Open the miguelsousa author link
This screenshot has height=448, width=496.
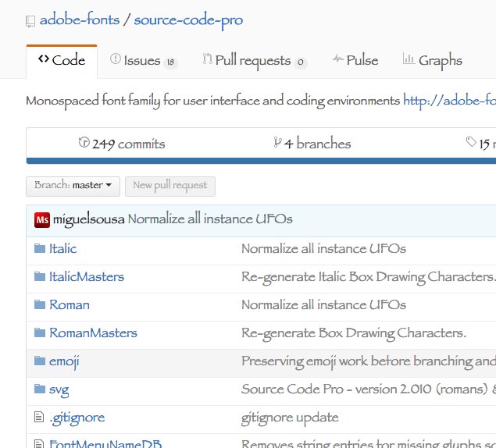coord(88,219)
